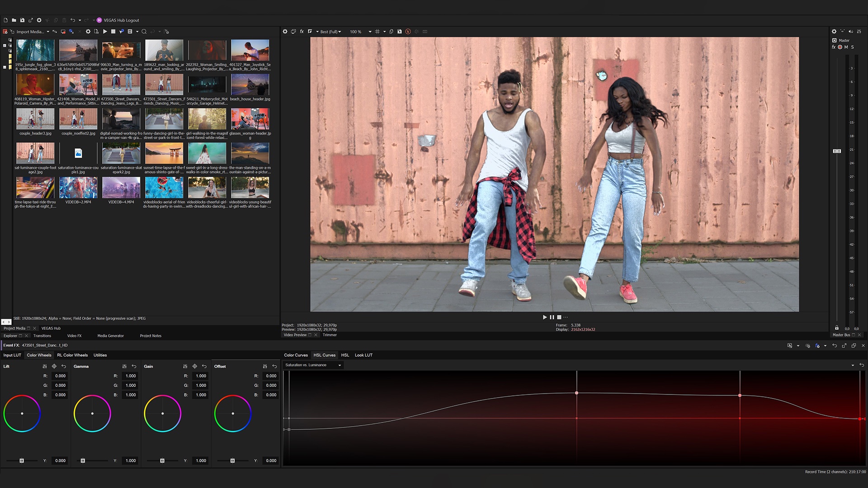Pick Lift color with the eyedropper target icon
This screenshot has height=488, width=868.
[54, 366]
